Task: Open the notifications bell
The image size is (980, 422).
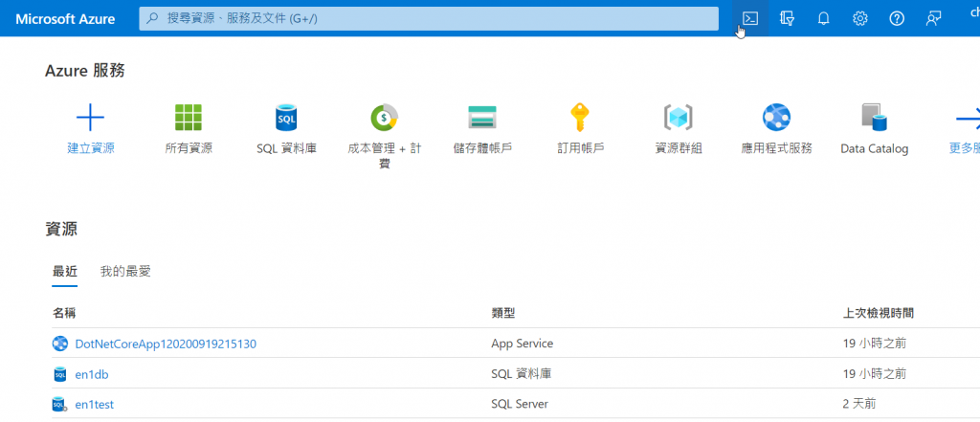Action: (824, 19)
